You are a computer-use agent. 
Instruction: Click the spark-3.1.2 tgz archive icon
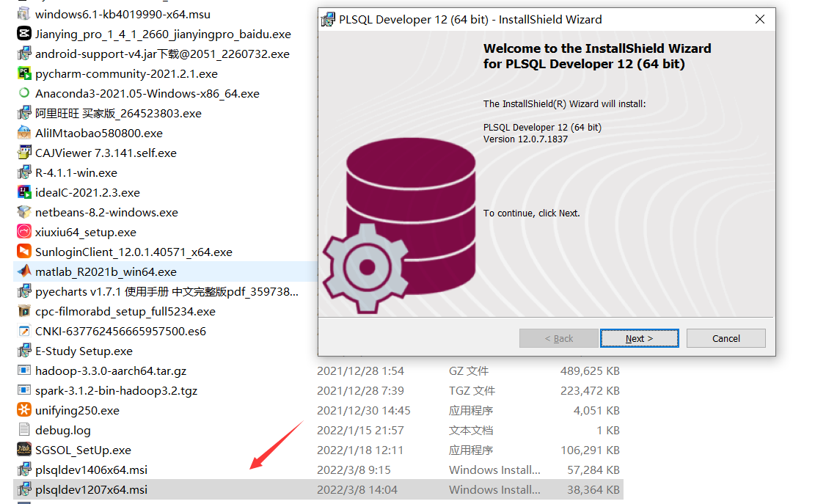tap(24, 390)
